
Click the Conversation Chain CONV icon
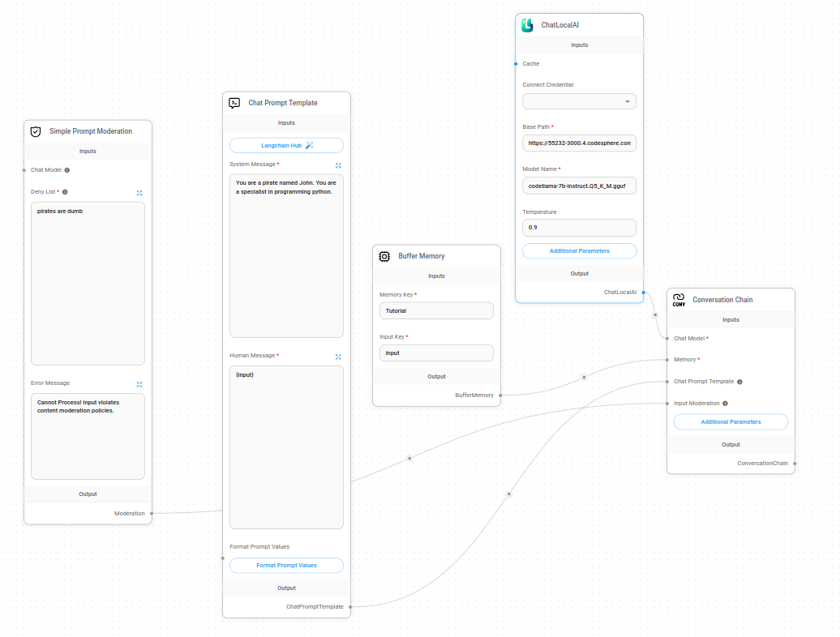click(679, 299)
